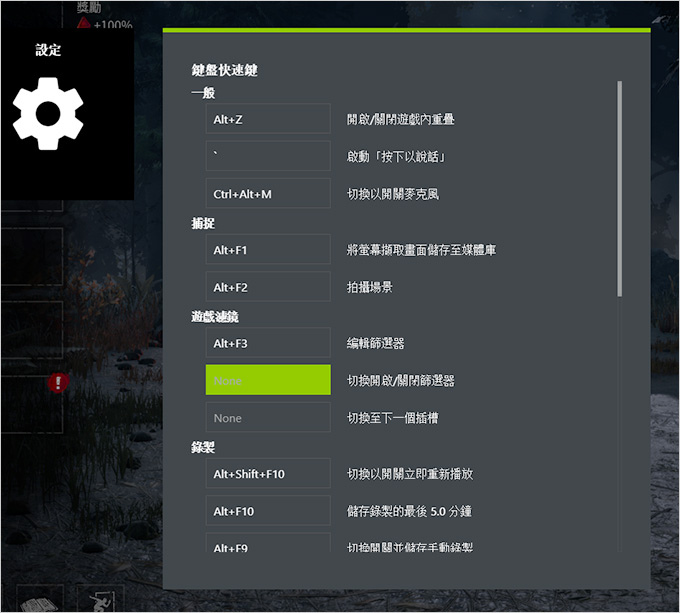
Task: Click the 切換至下一個插槽 description text
Action: (x=392, y=418)
